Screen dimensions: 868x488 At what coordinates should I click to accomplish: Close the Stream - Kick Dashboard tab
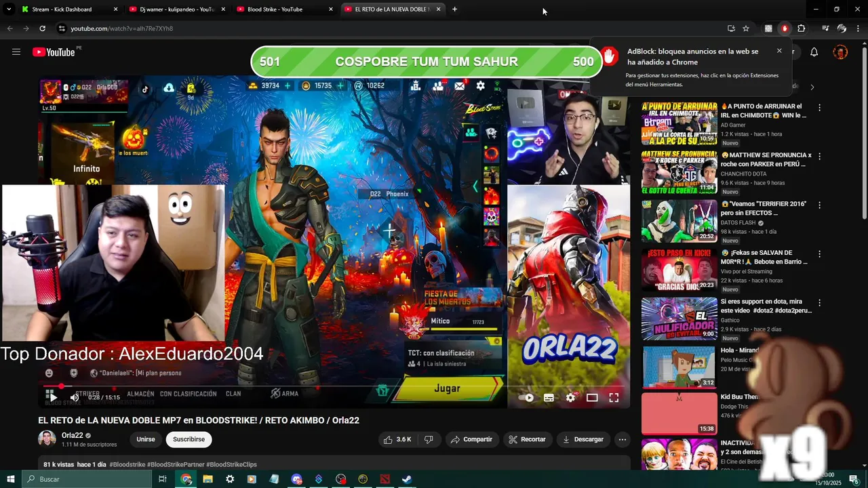[x=115, y=9]
